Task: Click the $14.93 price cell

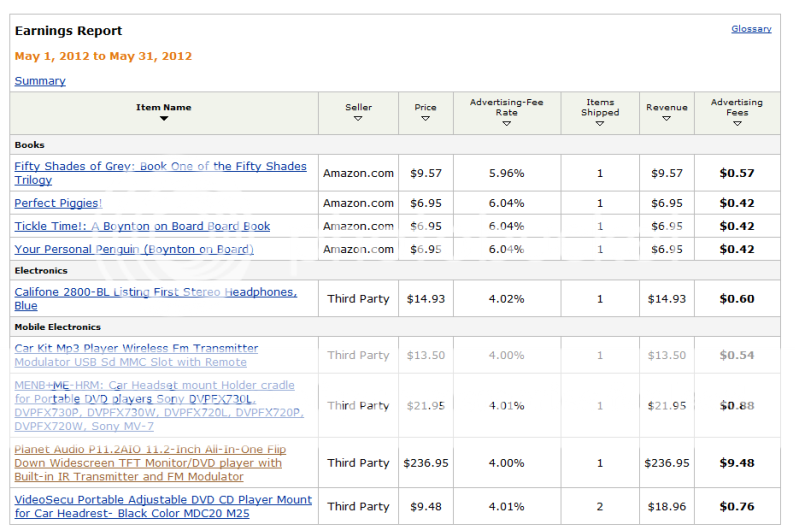Action: 425,299
